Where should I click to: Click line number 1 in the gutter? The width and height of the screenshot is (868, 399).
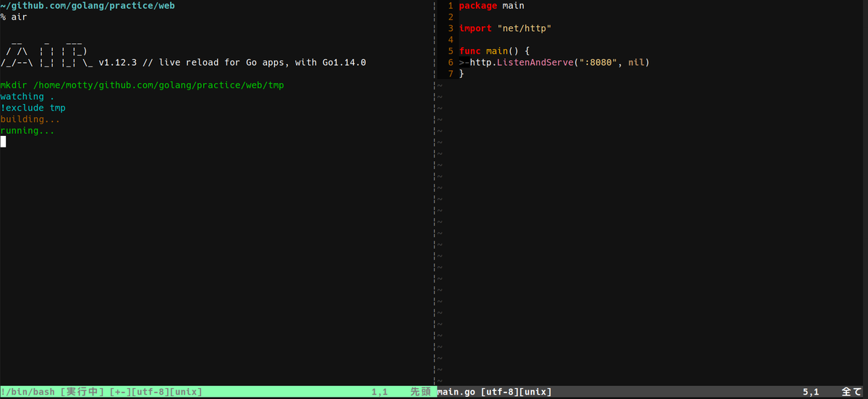tap(450, 6)
